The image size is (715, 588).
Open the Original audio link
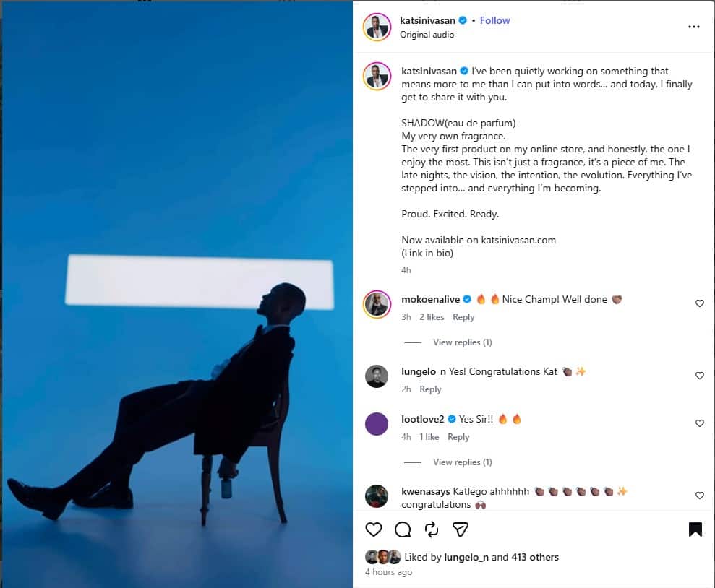(427, 35)
